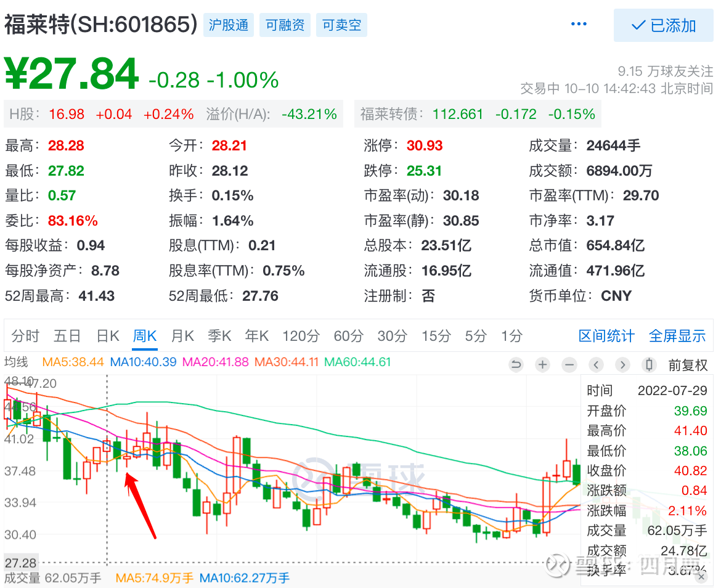Screen dimensions: 721x588
Task: Click the 沪股通 tag
Action: coord(228,25)
